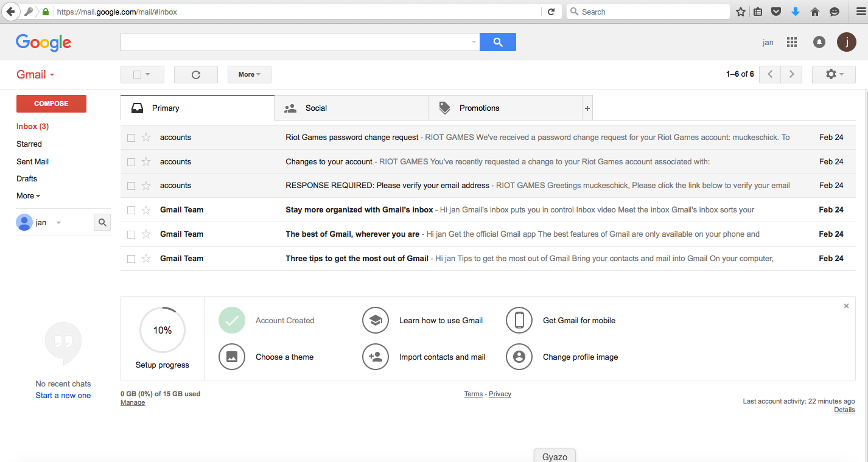
Task: Star the RESPONSE REQUIRED verify email message
Action: coord(146,186)
